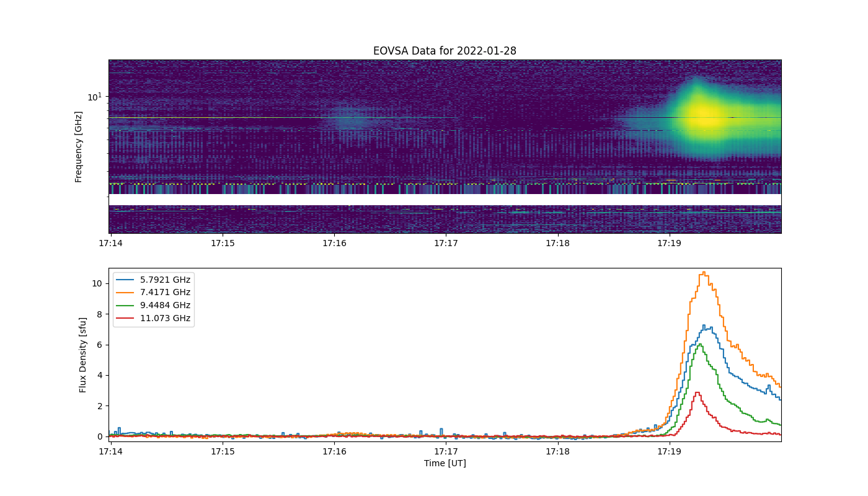Click the 11.073 GHz legend entry
The image size is (868, 496).
click(x=153, y=319)
